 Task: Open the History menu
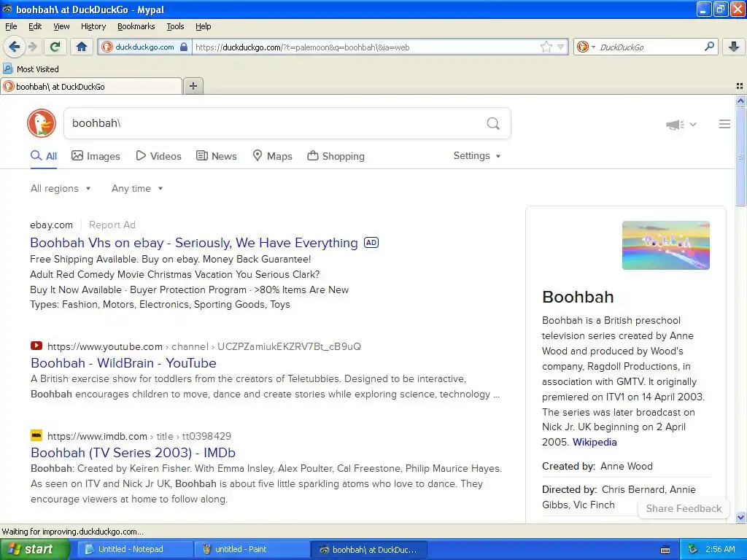tap(93, 26)
